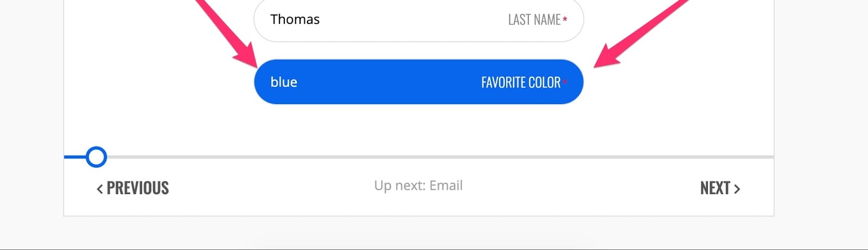Click the red asterisk after FAVORITE COLOR
The image size is (868, 250).
pos(565,81)
